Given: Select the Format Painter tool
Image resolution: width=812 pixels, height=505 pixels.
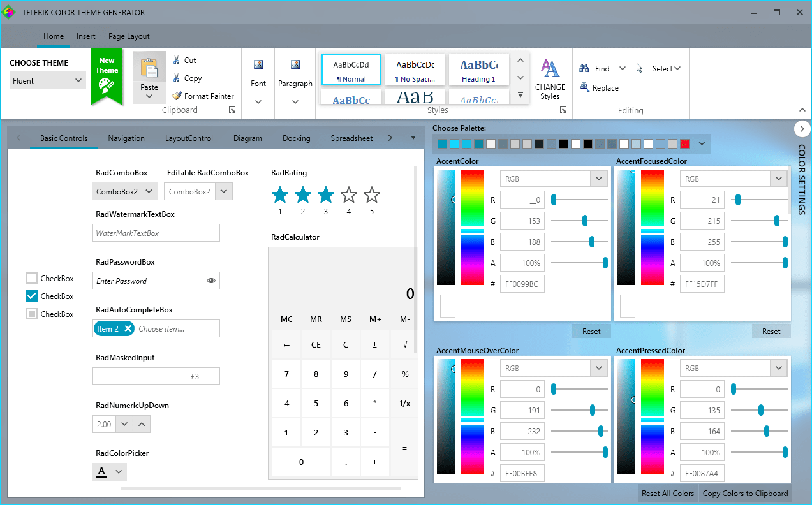Looking at the screenshot, I should pos(203,96).
